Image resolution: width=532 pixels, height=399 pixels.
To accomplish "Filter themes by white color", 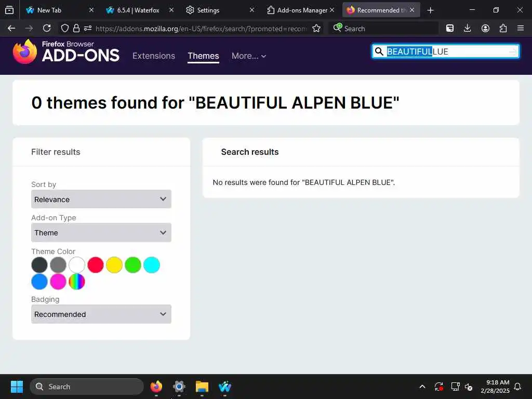I will pos(77,264).
